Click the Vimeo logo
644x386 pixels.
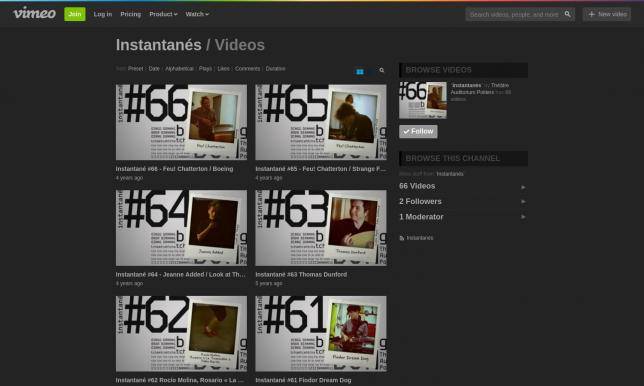34,14
